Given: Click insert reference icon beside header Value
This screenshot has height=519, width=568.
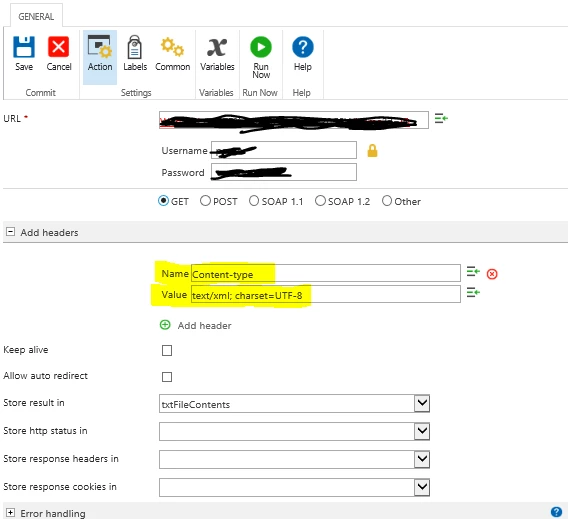Looking at the screenshot, I should (473, 292).
